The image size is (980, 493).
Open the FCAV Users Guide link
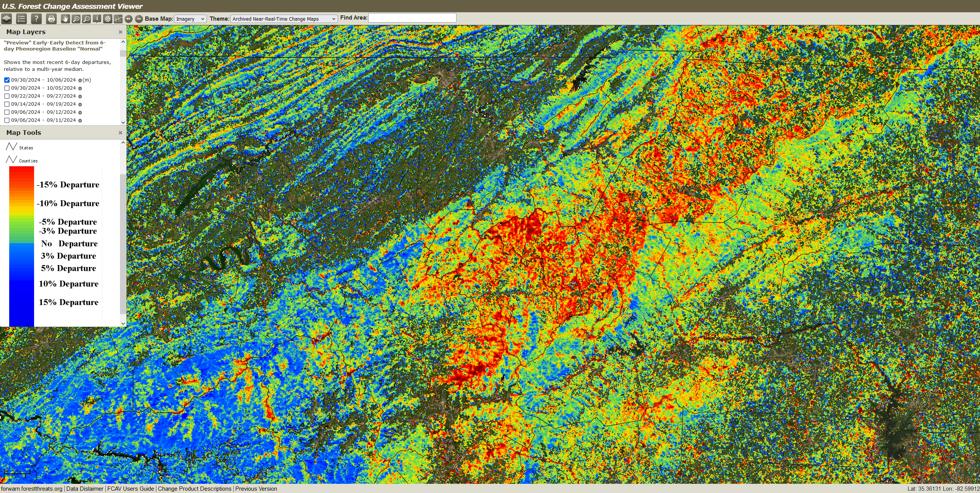pyautogui.click(x=130, y=489)
